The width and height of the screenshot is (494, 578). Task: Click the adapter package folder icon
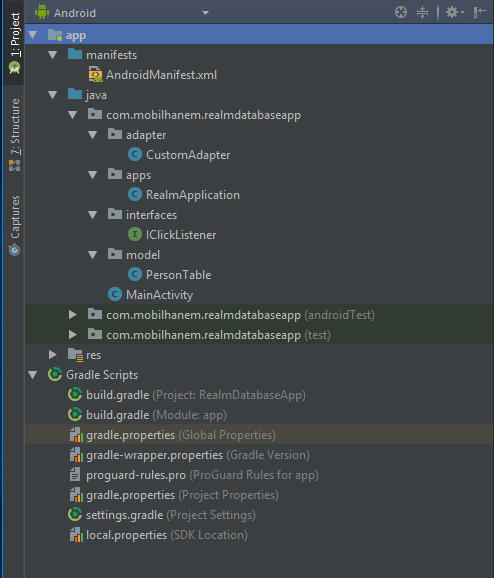115,134
